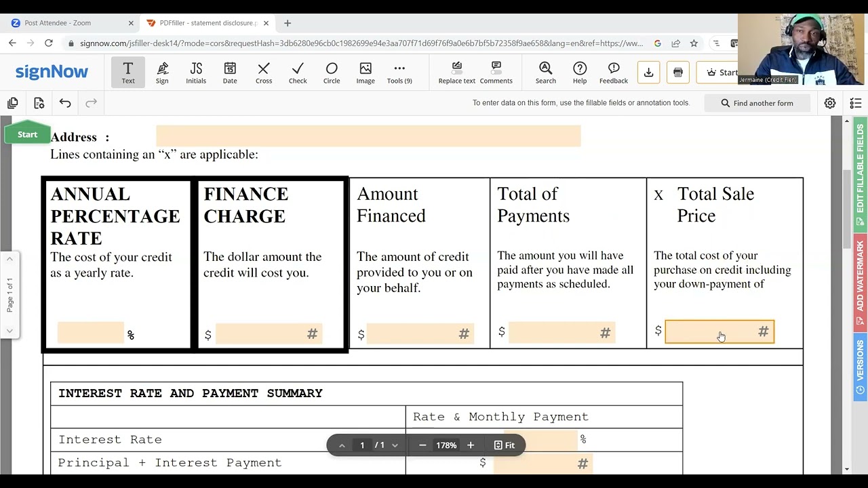Viewport: 868px width, 488px height.
Task: Click the page sidebar down arrow
Action: [9, 330]
